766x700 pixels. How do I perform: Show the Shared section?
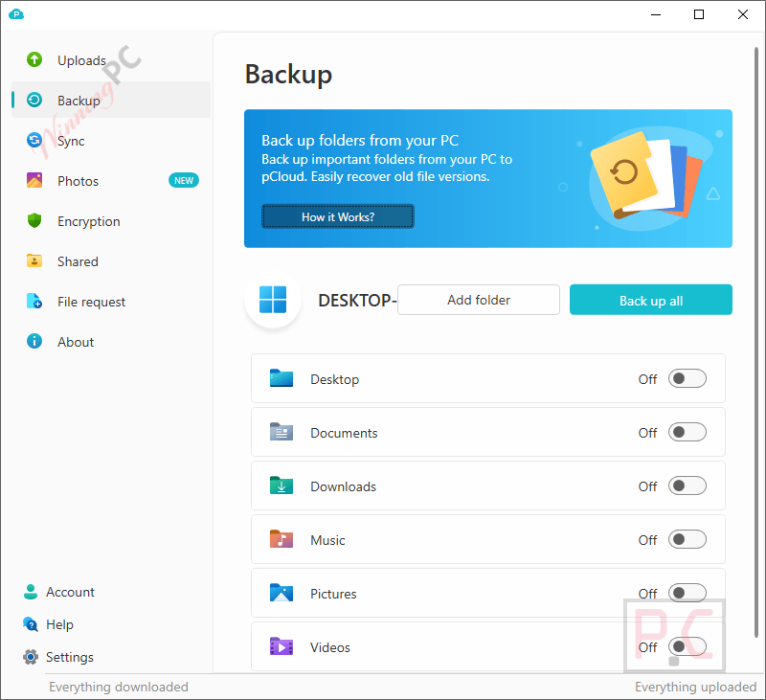pyautogui.click(x=111, y=260)
